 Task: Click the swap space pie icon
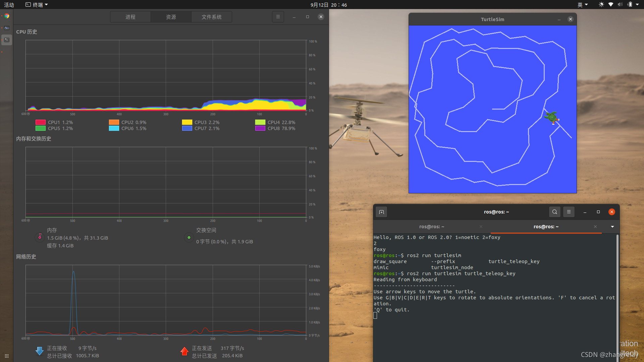(x=189, y=237)
